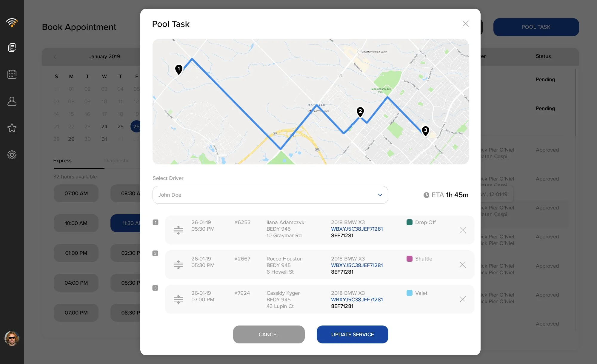Image resolution: width=597 pixels, height=364 pixels.
Task: Go to previous month in calendar
Action: click(x=55, y=57)
